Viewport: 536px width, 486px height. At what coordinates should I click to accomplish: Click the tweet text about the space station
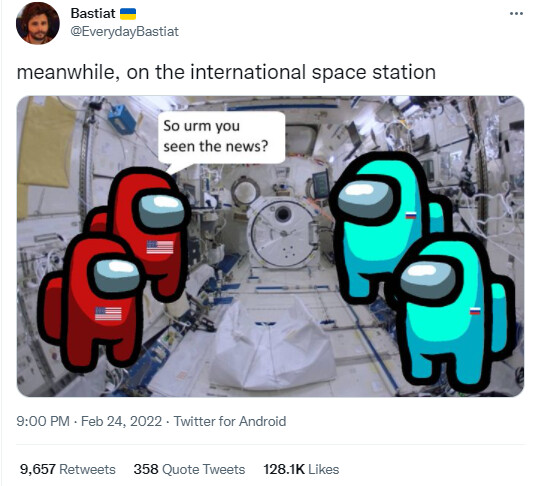click(x=226, y=72)
